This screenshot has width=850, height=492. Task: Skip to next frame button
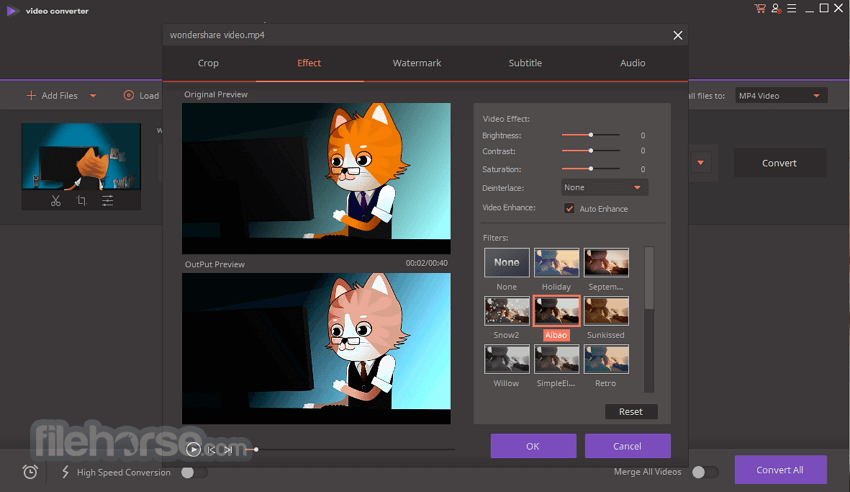(228, 449)
